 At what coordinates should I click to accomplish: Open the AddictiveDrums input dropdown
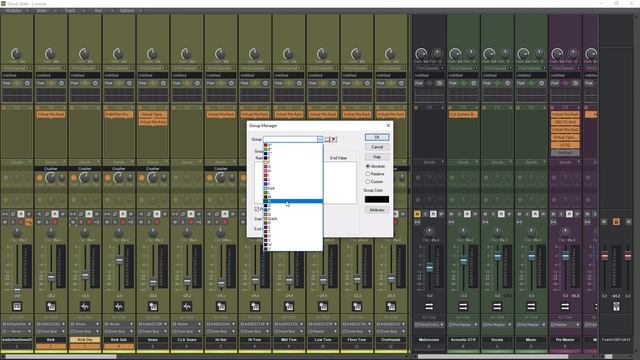point(17,324)
